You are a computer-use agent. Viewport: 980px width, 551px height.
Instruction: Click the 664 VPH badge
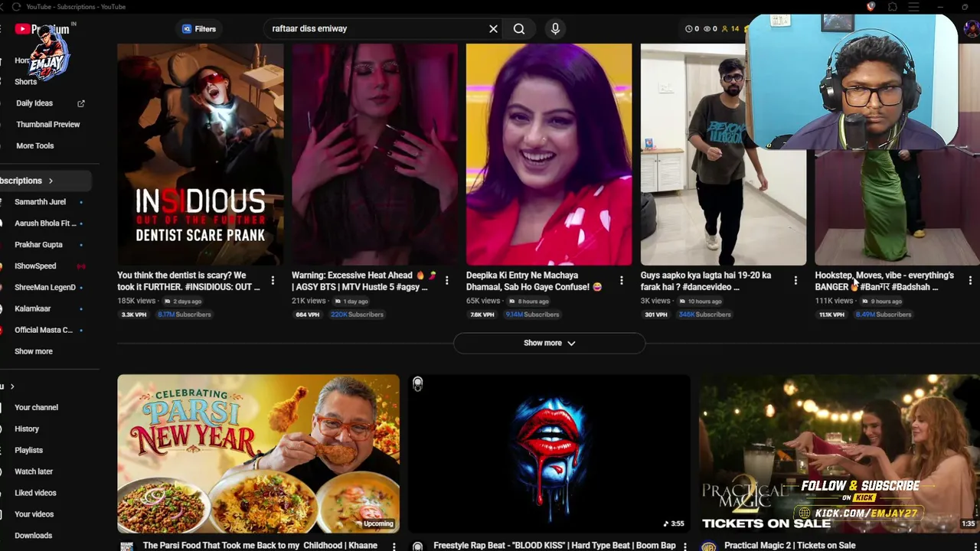[307, 315]
